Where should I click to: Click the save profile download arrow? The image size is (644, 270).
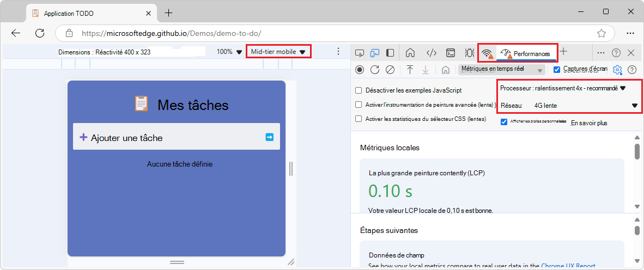pyautogui.click(x=426, y=70)
